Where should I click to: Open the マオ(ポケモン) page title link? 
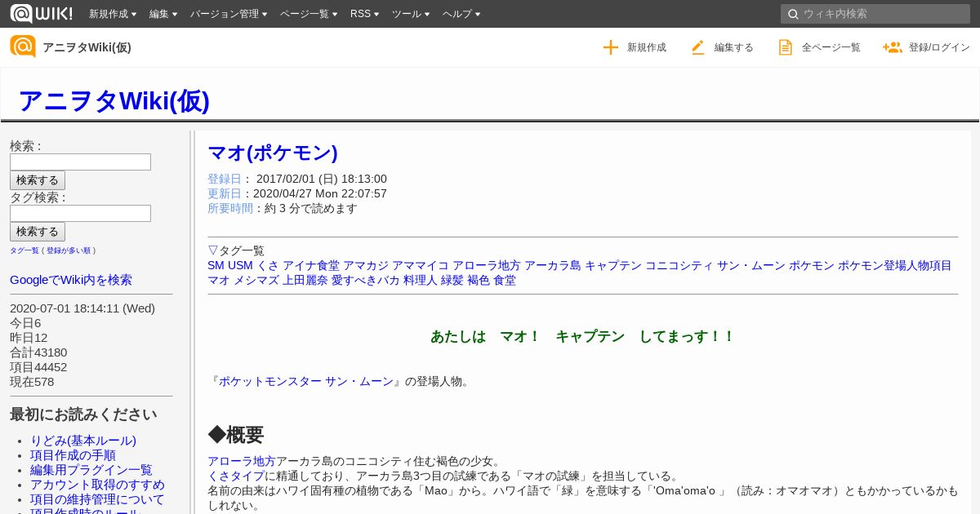273,153
